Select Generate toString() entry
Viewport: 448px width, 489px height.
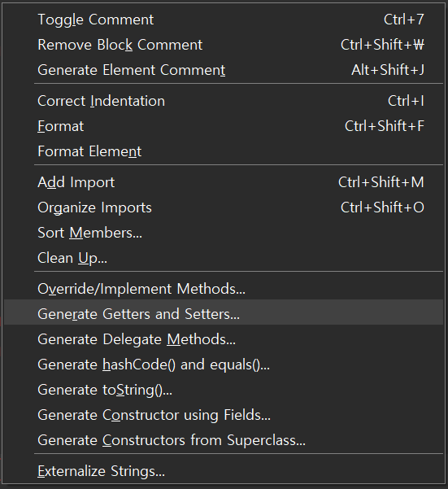click(x=224, y=390)
